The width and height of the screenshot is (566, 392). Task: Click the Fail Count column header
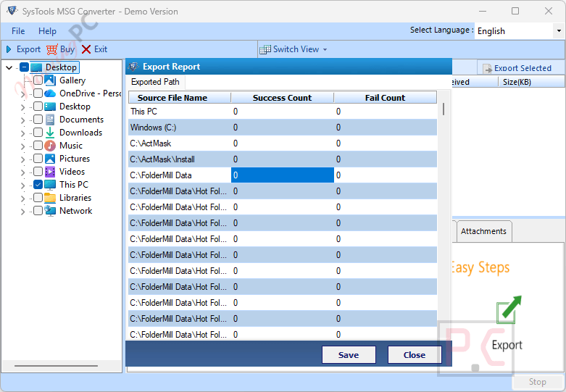point(385,98)
